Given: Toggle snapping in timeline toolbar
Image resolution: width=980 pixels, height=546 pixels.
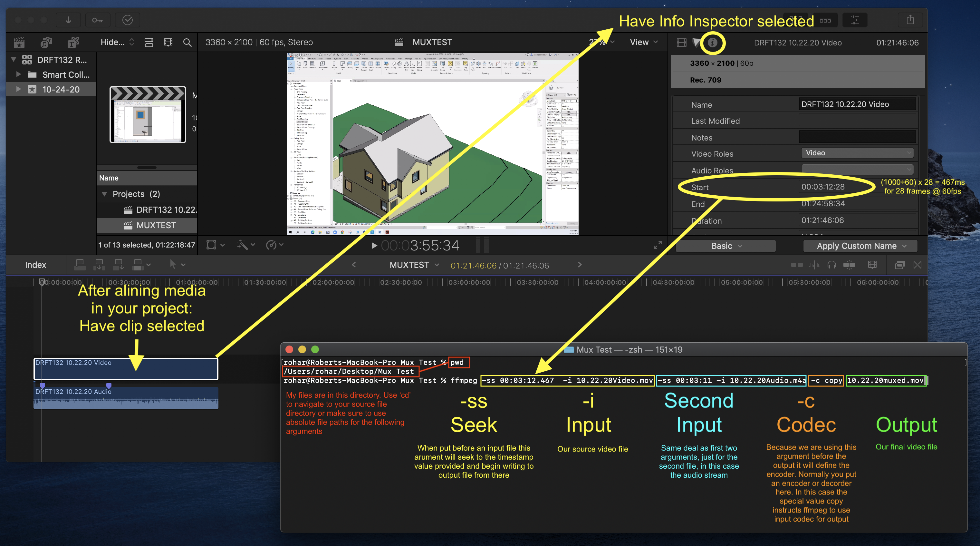Looking at the screenshot, I should tap(849, 265).
